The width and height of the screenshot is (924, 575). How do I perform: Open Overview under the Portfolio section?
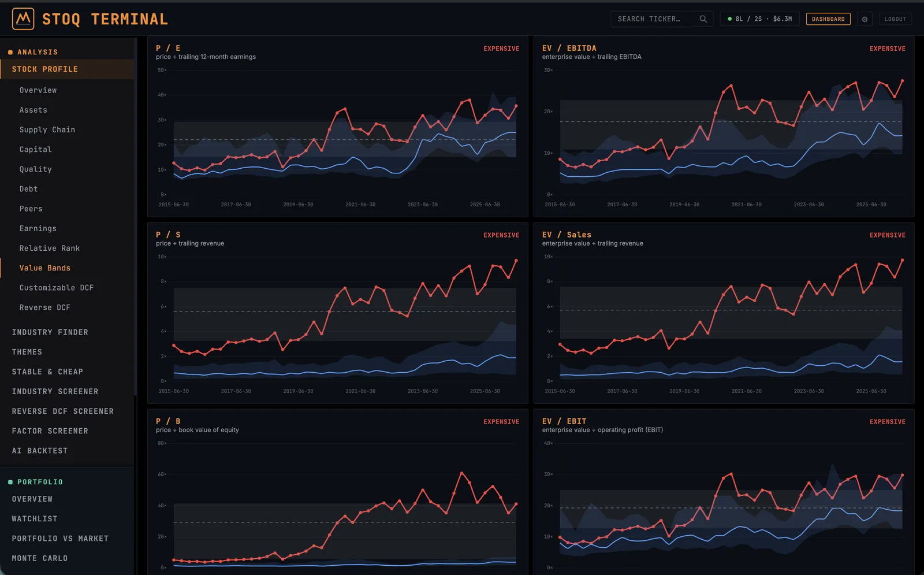pos(32,499)
